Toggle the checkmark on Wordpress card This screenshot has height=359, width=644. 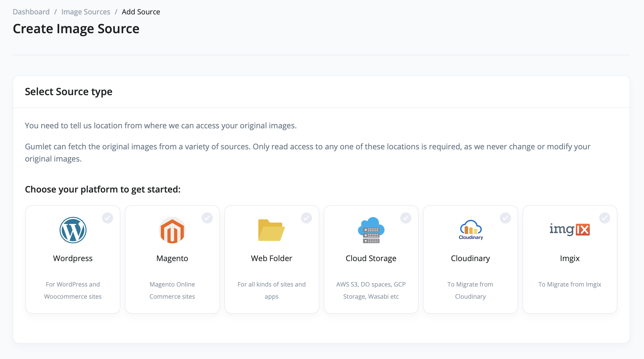[x=108, y=218]
